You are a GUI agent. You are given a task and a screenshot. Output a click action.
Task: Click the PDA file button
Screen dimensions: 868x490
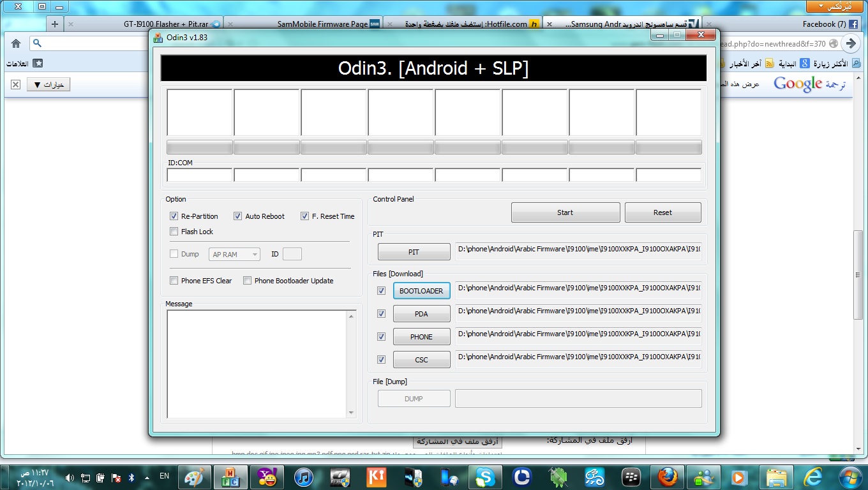coord(421,314)
